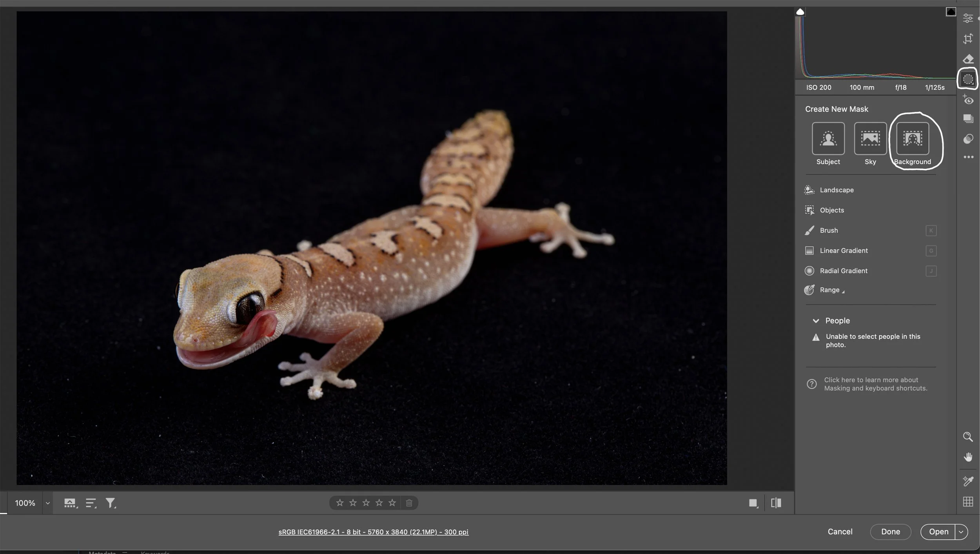980x554 pixels.
Task: Open the filmstrip filter menu
Action: tap(111, 502)
